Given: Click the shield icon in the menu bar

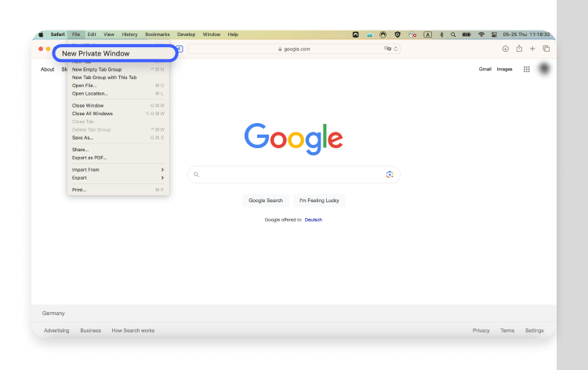Looking at the screenshot, I should click(x=397, y=34).
